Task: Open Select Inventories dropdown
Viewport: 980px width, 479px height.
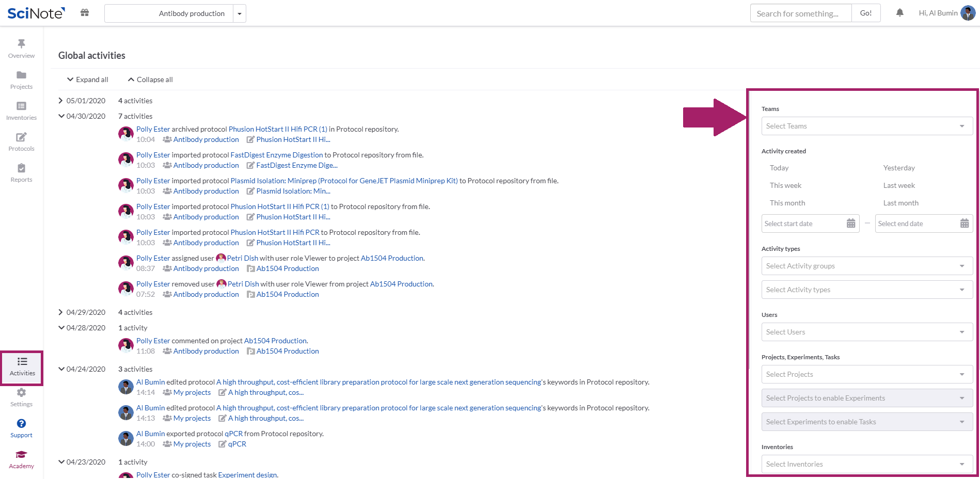Action: (x=867, y=464)
